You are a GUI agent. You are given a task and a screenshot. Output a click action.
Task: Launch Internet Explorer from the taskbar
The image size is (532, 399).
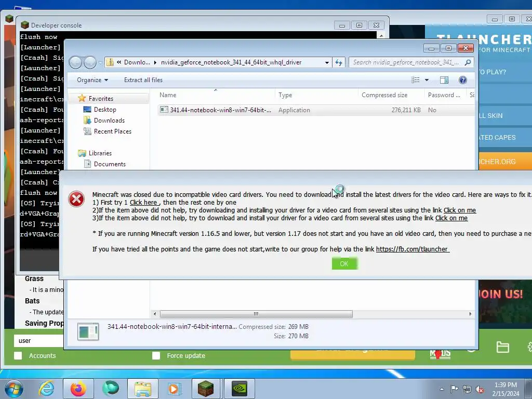pyautogui.click(x=46, y=389)
